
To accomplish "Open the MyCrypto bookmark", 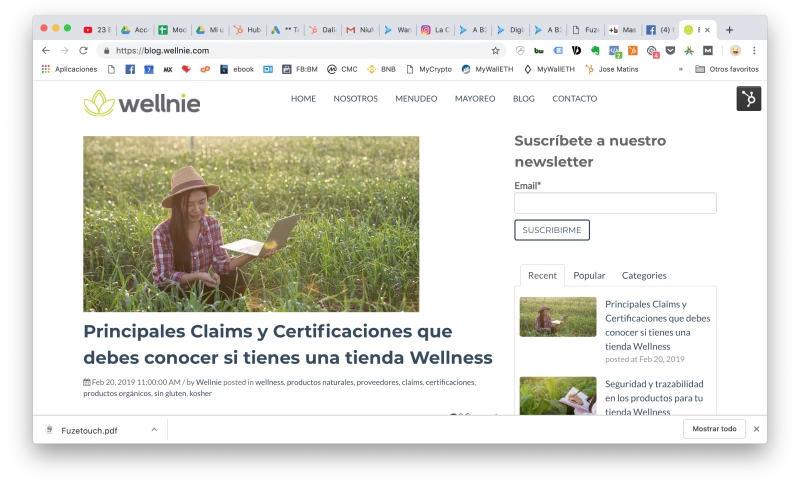I will (429, 69).
